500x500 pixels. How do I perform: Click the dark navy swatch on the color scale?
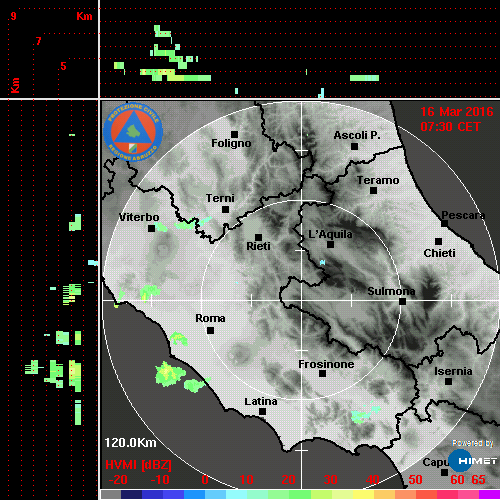(131, 494)
